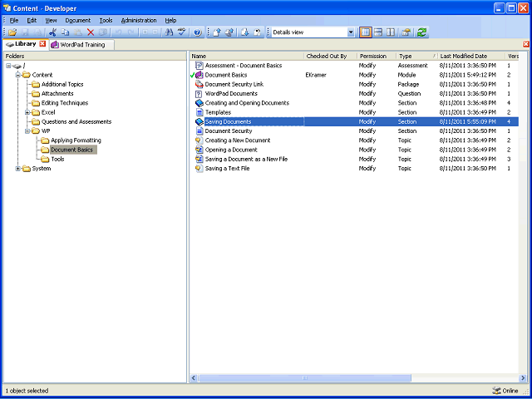This screenshot has width=532, height=399.
Task: Click the horizontal scrollbar thumb
Action: point(305,377)
